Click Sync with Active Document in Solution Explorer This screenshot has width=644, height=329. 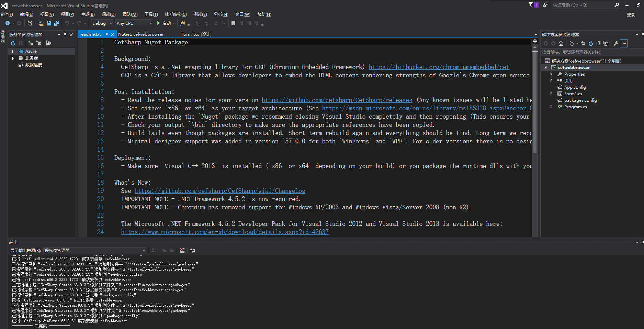583,43
